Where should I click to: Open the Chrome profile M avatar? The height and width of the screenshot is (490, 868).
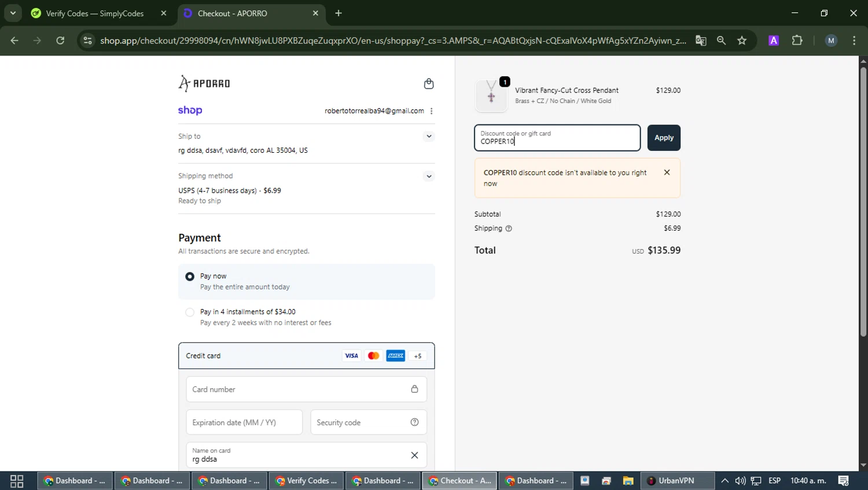click(831, 40)
